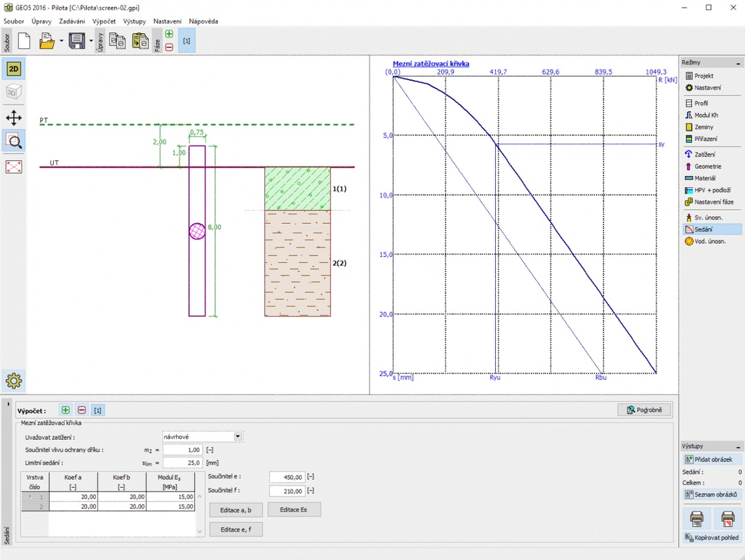This screenshot has height=560, width=745.
Task: Click the 'Editace a, b' button
Action: 235,510
